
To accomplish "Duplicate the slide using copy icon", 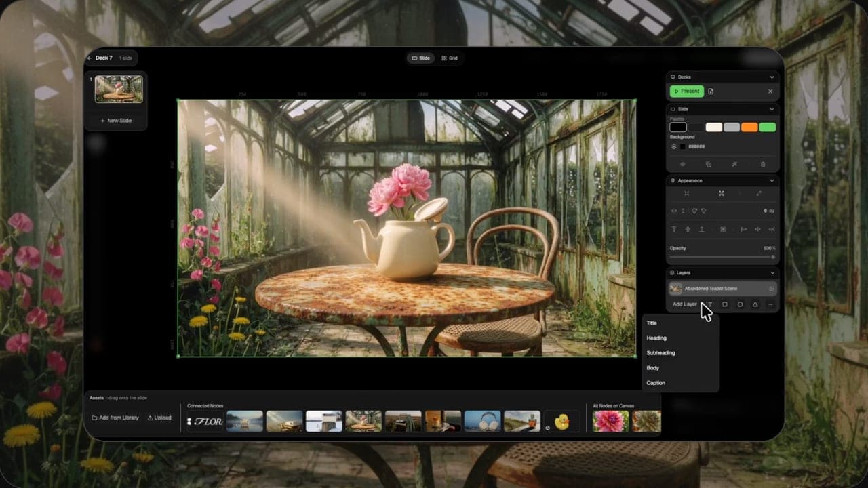I will (708, 164).
